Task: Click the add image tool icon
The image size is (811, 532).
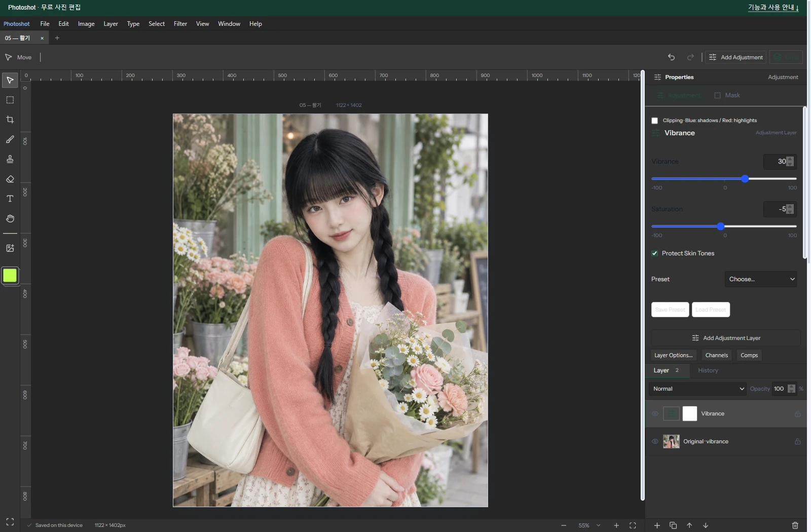Action: tap(10, 248)
